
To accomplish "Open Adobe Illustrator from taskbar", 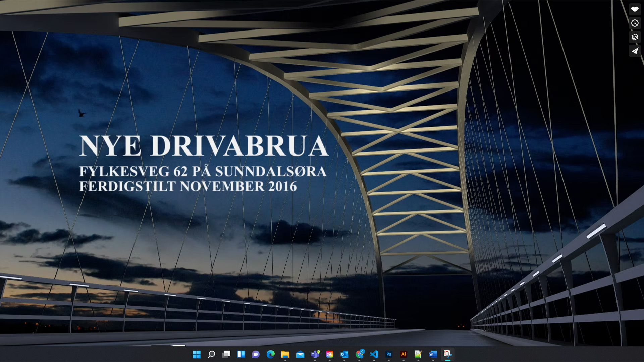I will [404, 354].
